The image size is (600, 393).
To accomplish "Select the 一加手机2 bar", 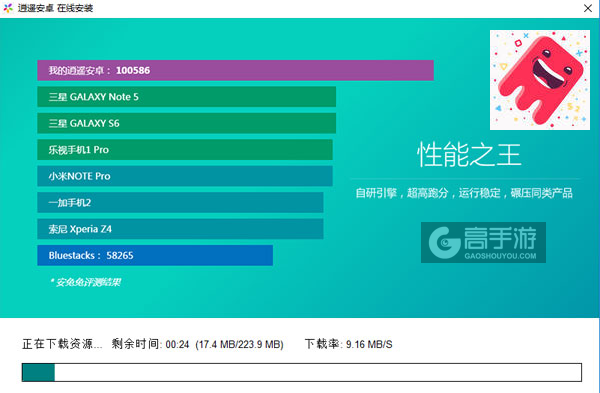I will click(180, 202).
